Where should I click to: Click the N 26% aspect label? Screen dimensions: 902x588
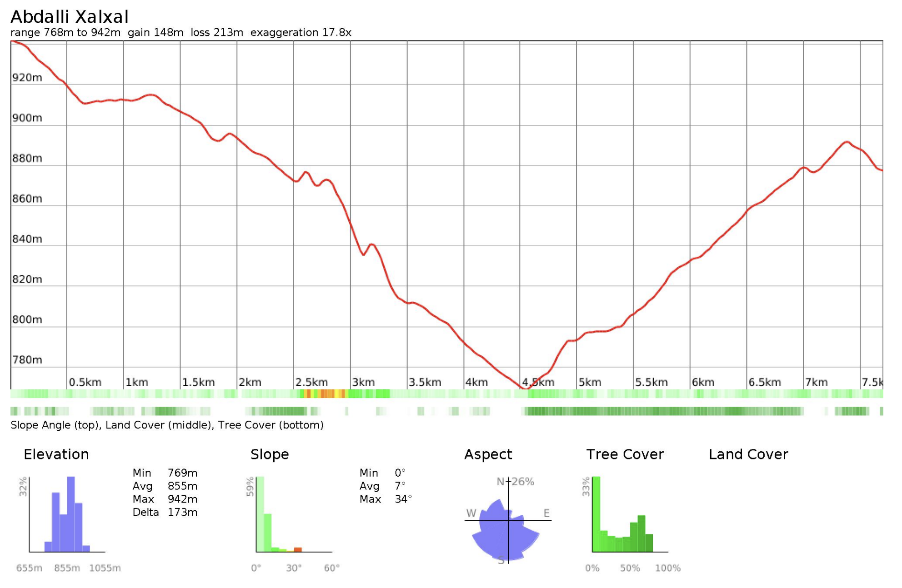[x=516, y=482]
